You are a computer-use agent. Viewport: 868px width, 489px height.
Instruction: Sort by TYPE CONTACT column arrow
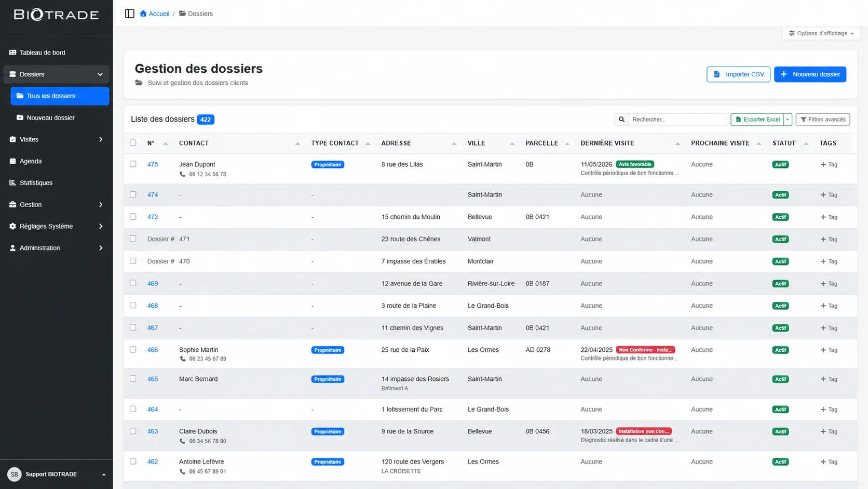(x=368, y=143)
